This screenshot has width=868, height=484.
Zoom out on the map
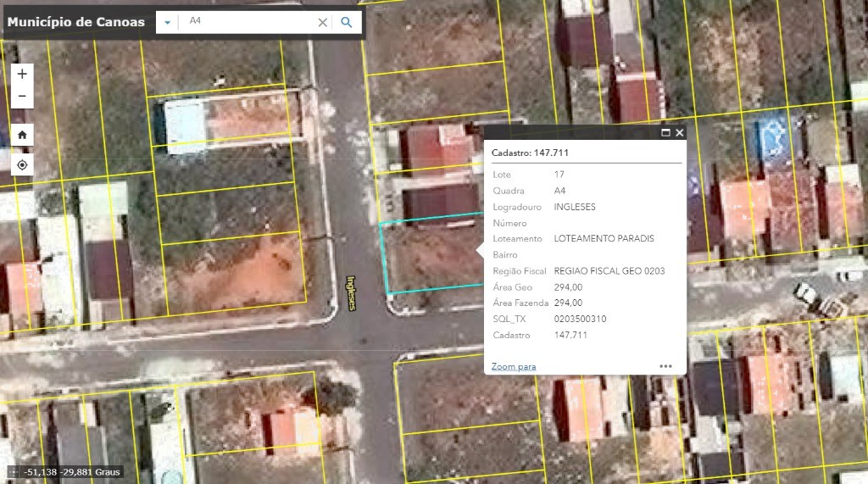pyautogui.click(x=22, y=97)
